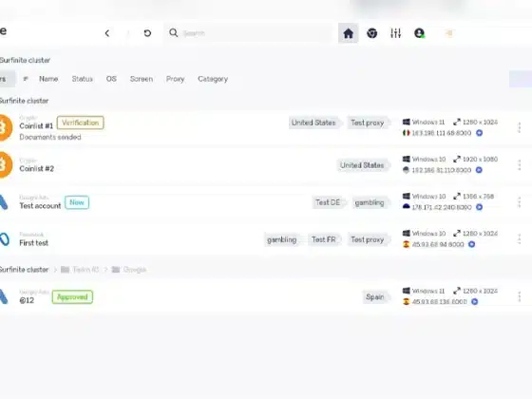
Task: Click the proxy check icon for Coinlist #1
Action: [x=479, y=133]
